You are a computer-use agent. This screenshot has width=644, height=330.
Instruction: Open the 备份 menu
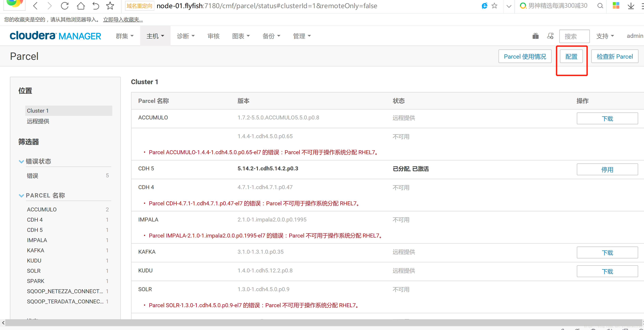tap(271, 36)
